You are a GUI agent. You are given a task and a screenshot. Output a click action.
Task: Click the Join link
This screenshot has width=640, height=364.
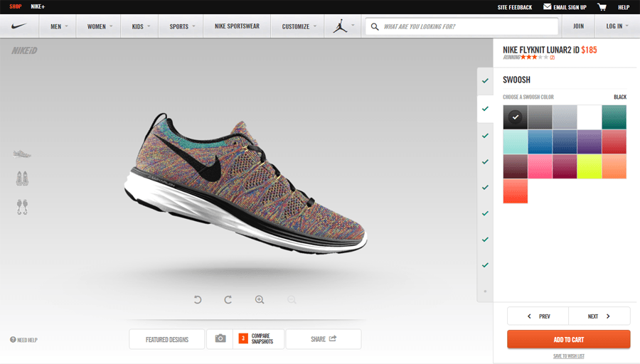click(x=578, y=26)
